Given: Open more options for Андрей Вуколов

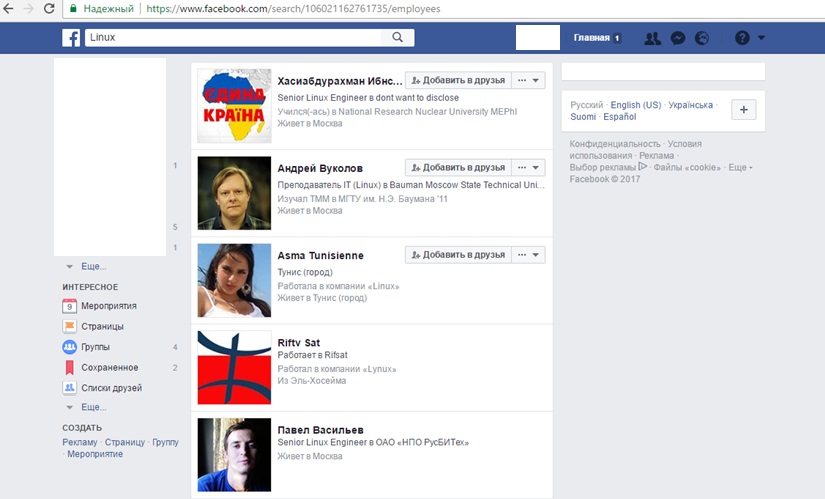Looking at the screenshot, I should tap(528, 168).
